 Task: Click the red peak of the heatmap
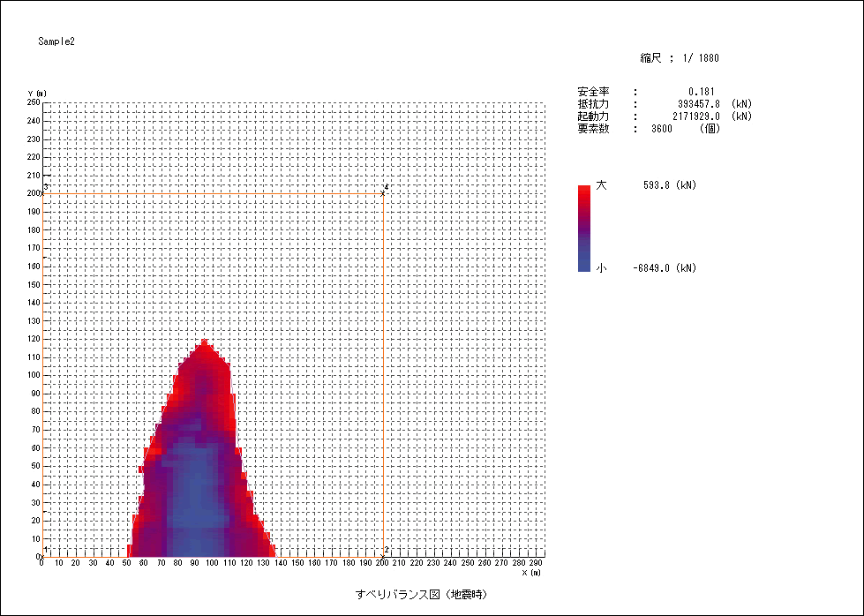(x=204, y=344)
